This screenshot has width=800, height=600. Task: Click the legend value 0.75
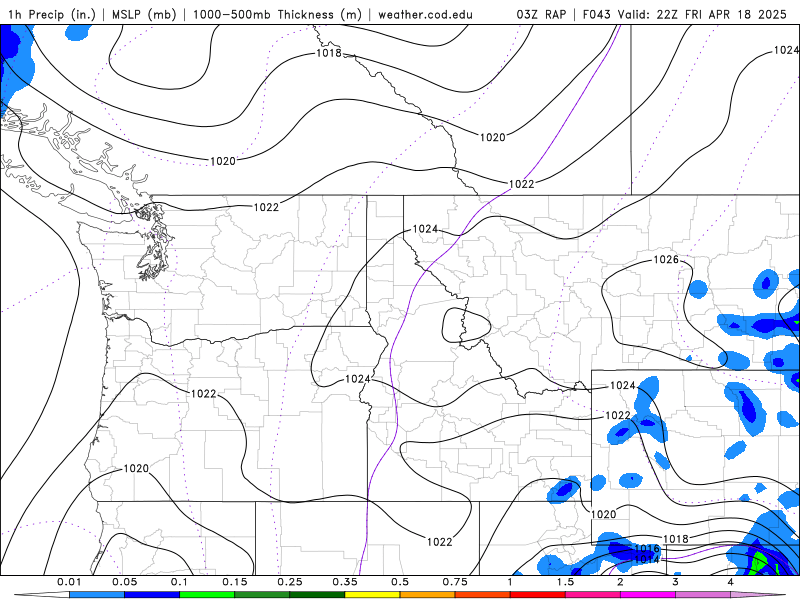[455, 582]
